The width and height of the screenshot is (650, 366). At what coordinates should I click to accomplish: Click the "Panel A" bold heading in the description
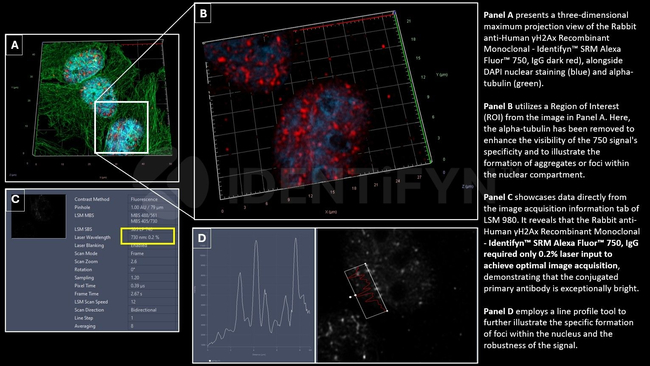(x=498, y=15)
